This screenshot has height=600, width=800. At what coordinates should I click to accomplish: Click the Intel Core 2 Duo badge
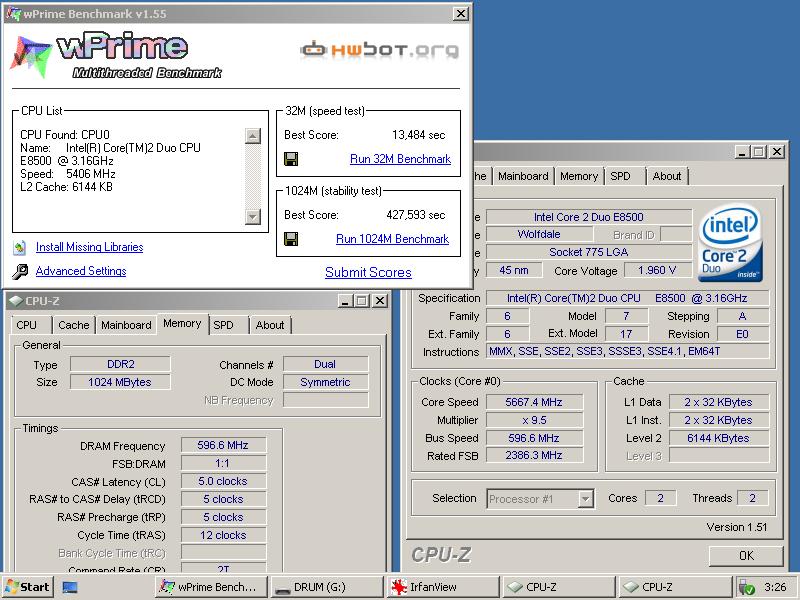pyautogui.click(x=730, y=243)
